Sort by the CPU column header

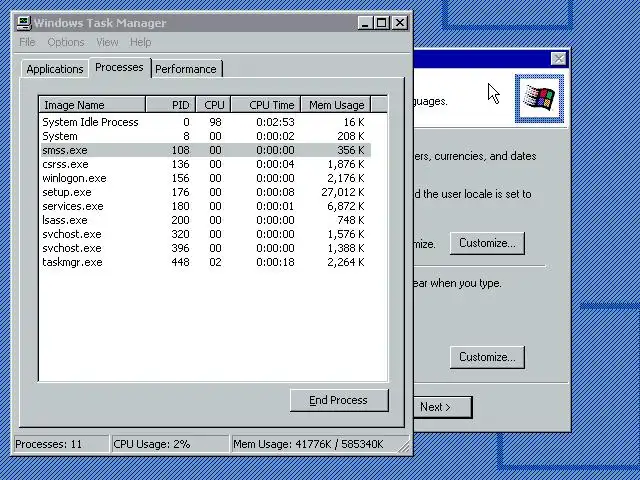[x=213, y=105]
